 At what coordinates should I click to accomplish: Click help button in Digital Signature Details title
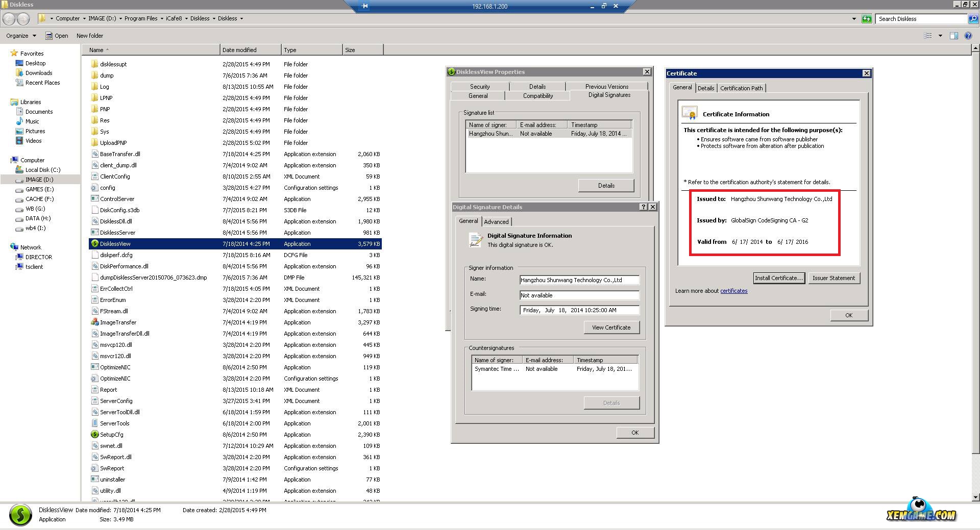click(643, 207)
